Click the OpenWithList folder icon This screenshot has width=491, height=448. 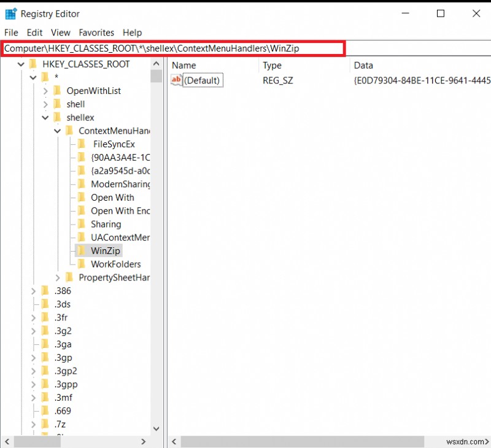[x=57, y=91]
